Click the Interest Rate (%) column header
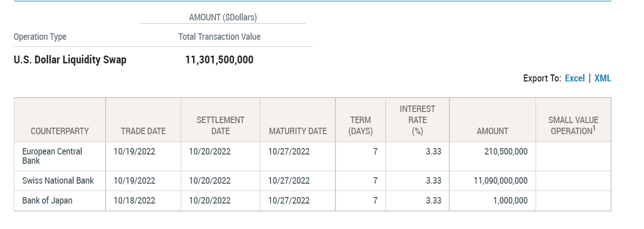Screen dimensions: 644x229 pyautogui.click(x=417, y=120)
